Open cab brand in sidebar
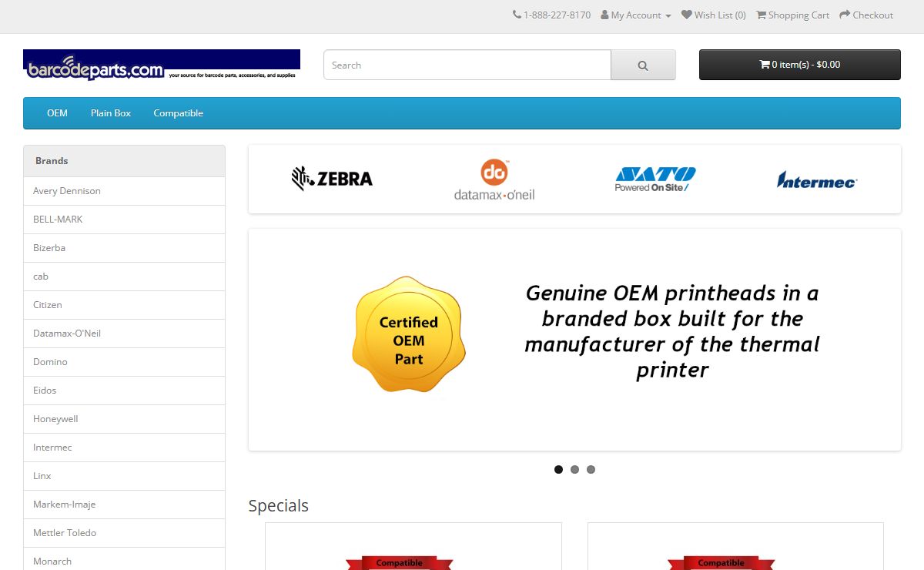The height and width of the screenshot is (570, 924). click(x=124, y=277)
